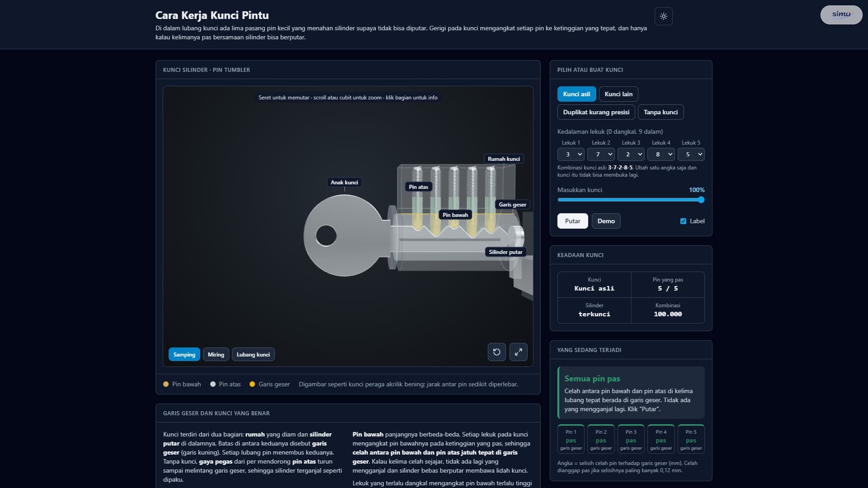Toggle the Label checkbox
Screen dimensions: 868x488
click(x=683, y=221)
